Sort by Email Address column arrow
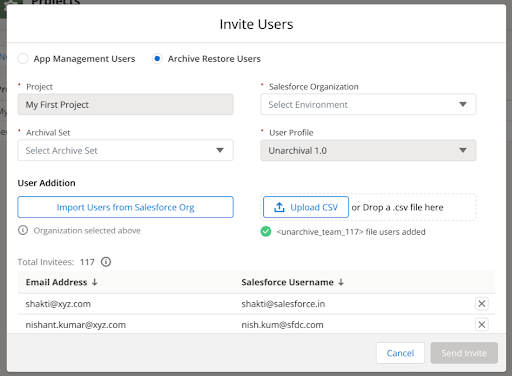The width and height of the screenshot is (512, 376). pos(95,282)
